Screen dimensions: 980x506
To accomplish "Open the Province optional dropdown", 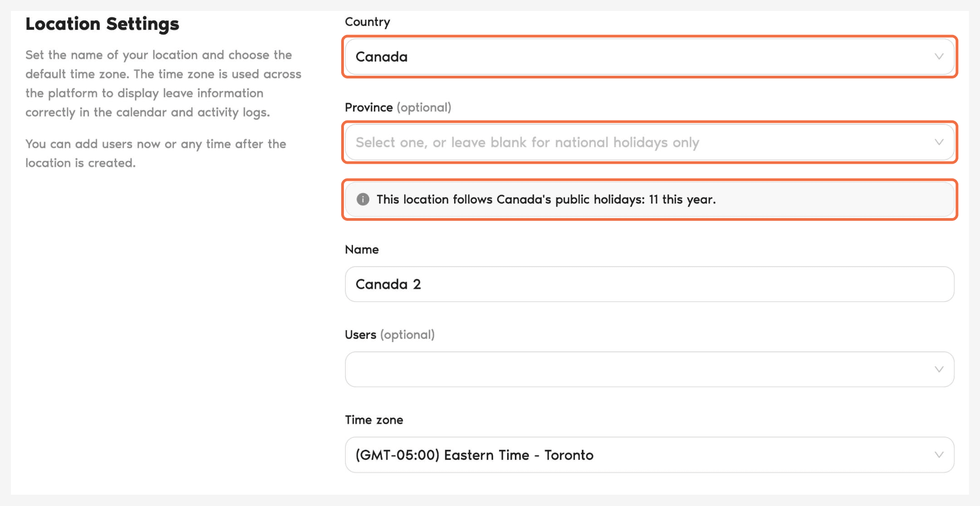I will pyautogui.click(x=649, y=142).
